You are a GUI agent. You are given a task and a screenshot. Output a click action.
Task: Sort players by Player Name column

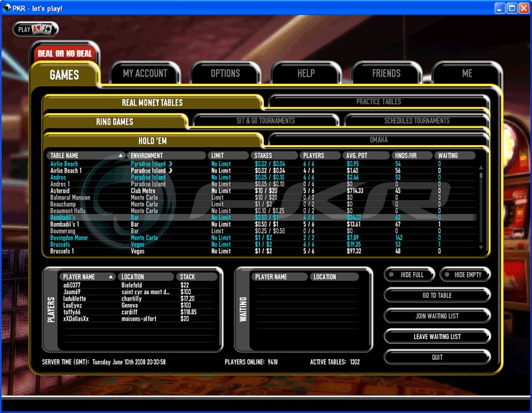(x=87, y=277)
